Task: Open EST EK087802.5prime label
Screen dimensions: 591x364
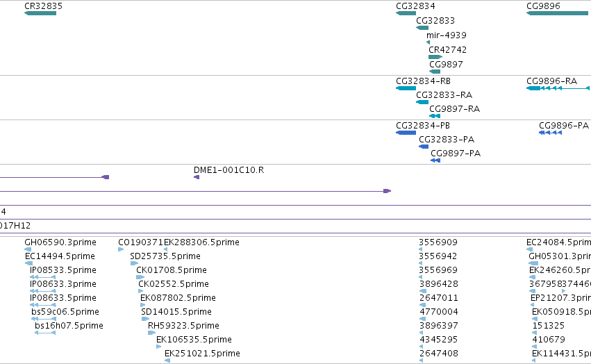Action: 178,297
